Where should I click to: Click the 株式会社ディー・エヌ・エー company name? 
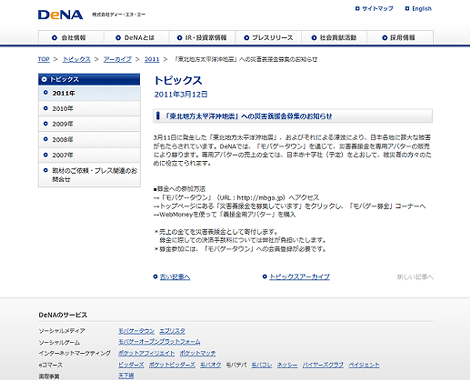click(119, 15)
